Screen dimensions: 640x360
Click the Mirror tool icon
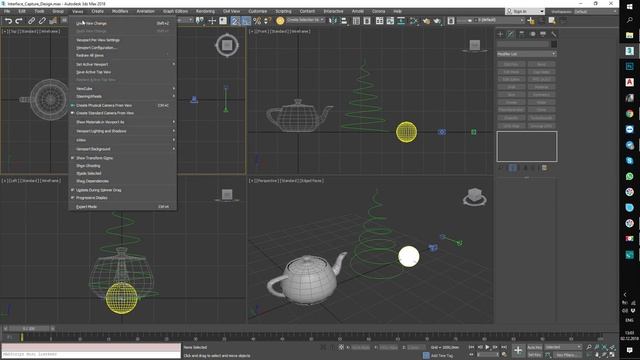tap(333, 20)
